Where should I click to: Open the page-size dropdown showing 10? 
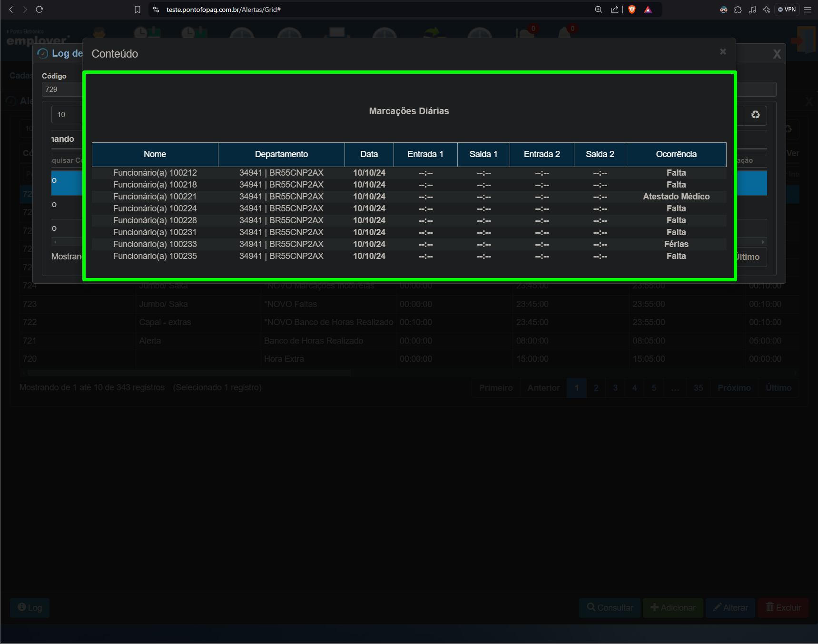[67, 115]
